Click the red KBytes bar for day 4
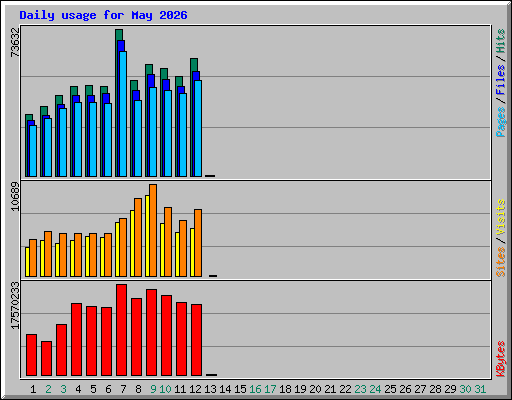The image size is (512, 400). (76, 340)
